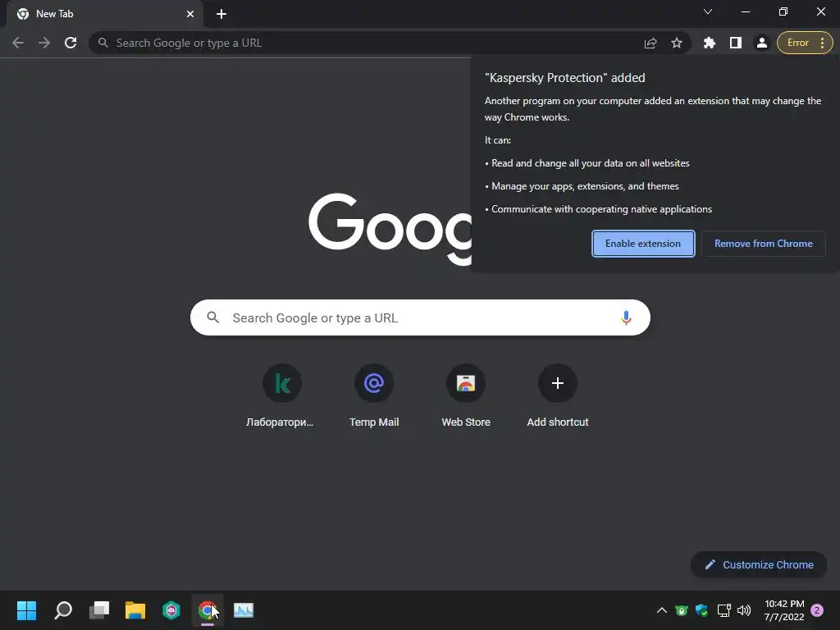Reload the current page
Screen dimensions: 840x630
(71, 43)
